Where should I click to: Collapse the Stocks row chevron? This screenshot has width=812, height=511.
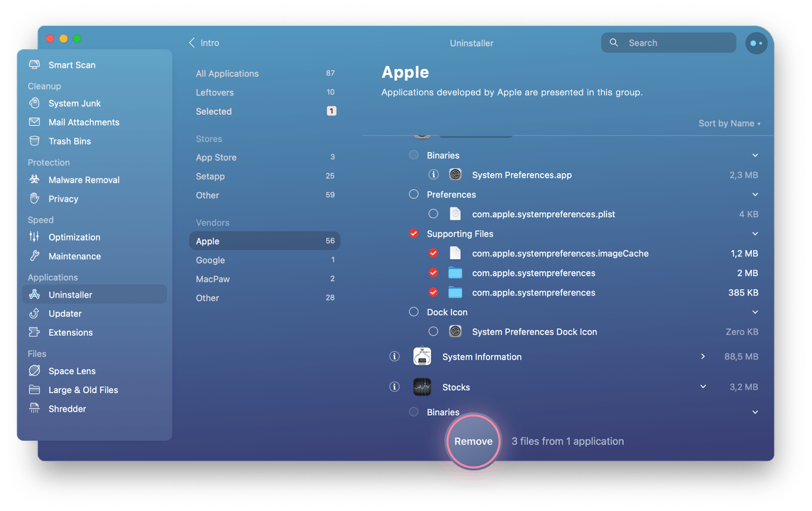pos(703,387)
